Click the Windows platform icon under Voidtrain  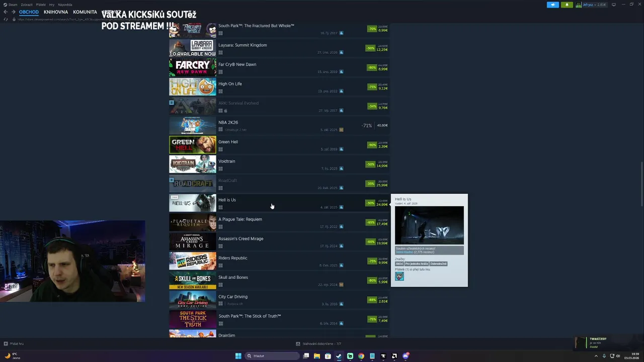(220, 168)
